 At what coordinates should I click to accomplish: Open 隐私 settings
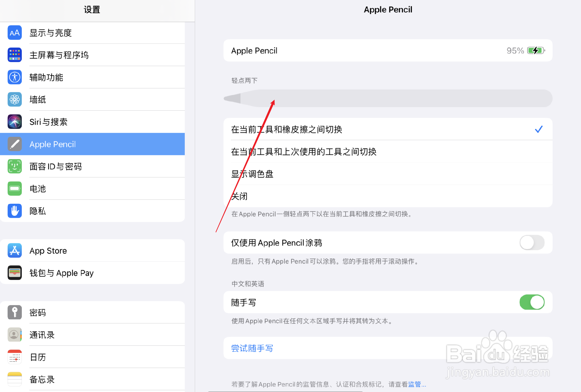[x=93, y=211]
